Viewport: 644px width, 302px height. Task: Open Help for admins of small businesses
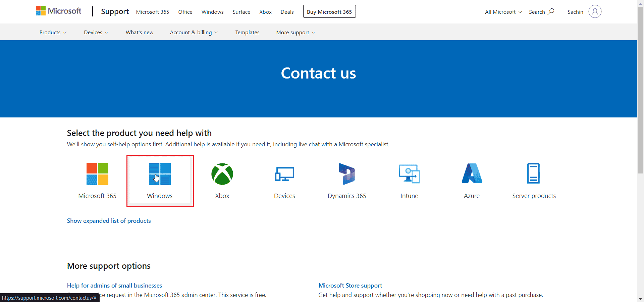(x=114, y=285)
